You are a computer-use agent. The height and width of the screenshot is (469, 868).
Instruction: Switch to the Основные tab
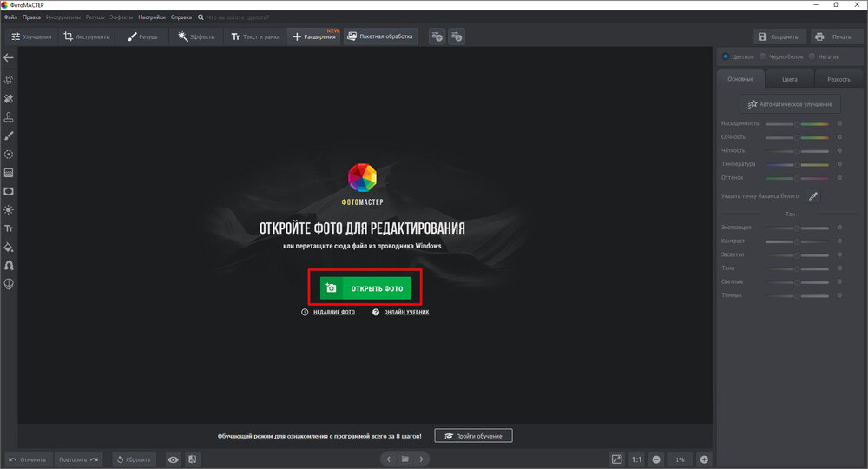[x=740, y=79]
